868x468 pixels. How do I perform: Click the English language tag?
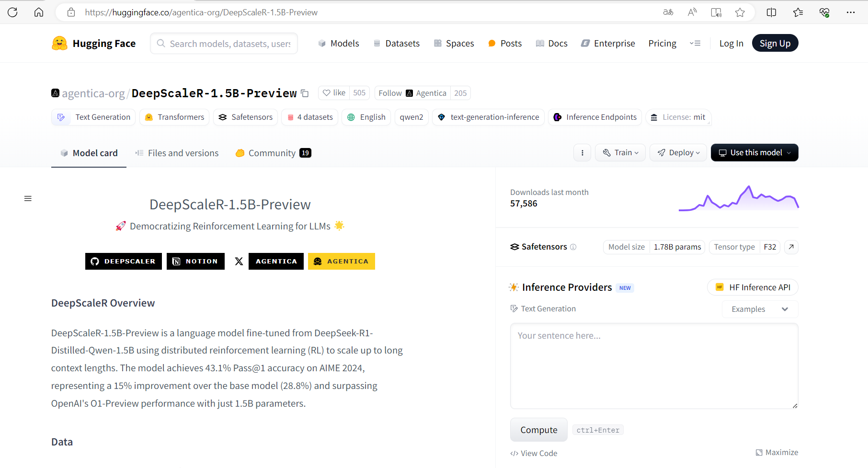(366, 117)
